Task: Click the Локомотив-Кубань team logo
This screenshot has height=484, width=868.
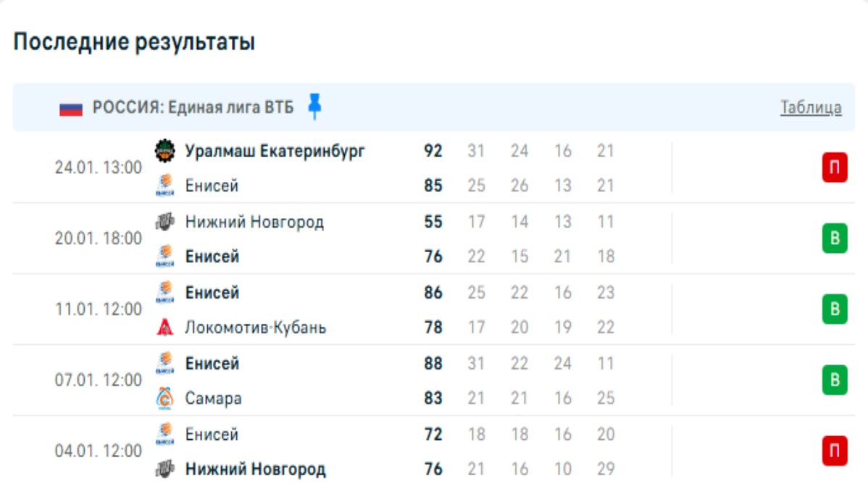Action: tap(165, 327)
